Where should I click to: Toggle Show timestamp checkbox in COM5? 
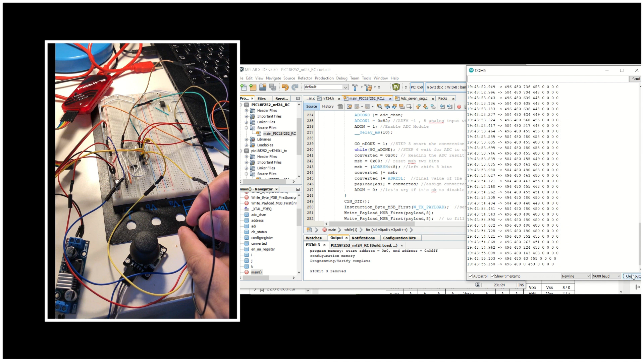click(492, 276)
